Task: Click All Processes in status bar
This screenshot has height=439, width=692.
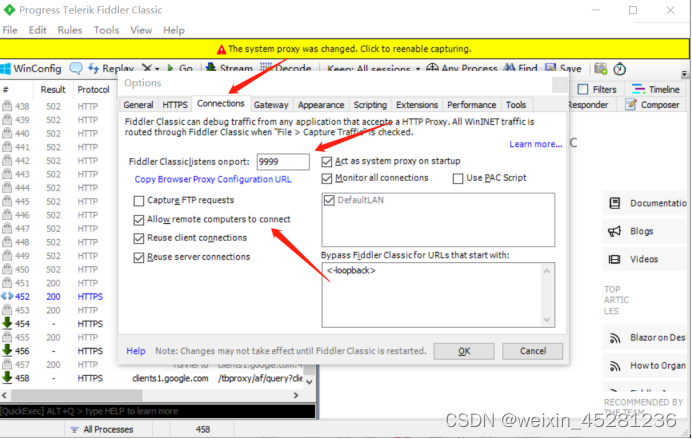Action: (x=102, y=430)
